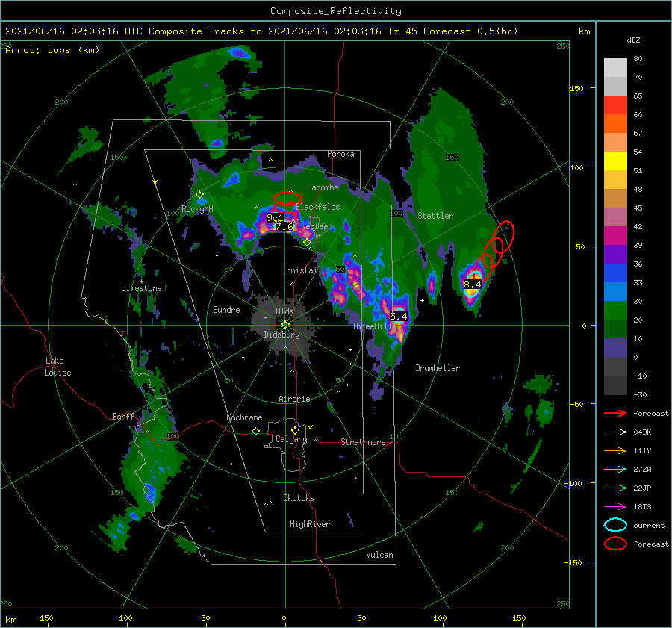Click the yellow diamond marker below Cochrane

coord(256,432)
